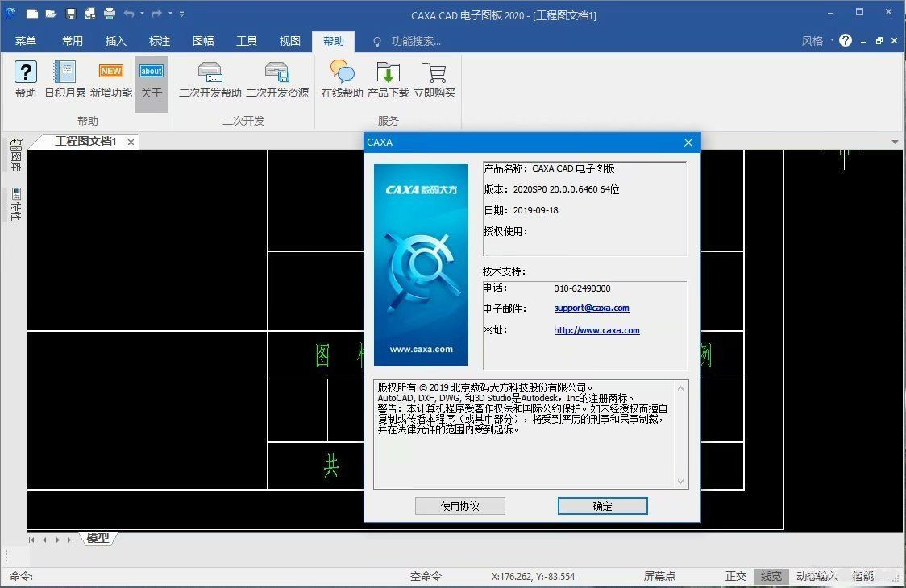Image resolution: width=906 pixels, height=588 pixels.
Task: Click the 智能 snap setting in status bar
Action: click(x=864, y=576)
